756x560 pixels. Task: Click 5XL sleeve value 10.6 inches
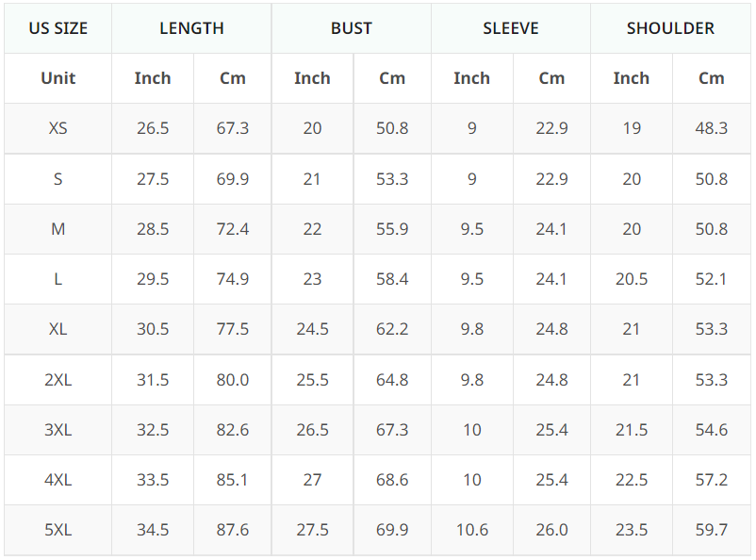pyautogui.click(x=471, y=530)
